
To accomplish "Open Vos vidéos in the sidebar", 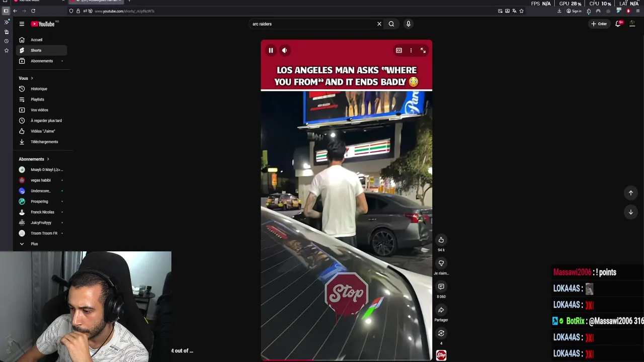I will pyautogui.click(x=41, y=110).
